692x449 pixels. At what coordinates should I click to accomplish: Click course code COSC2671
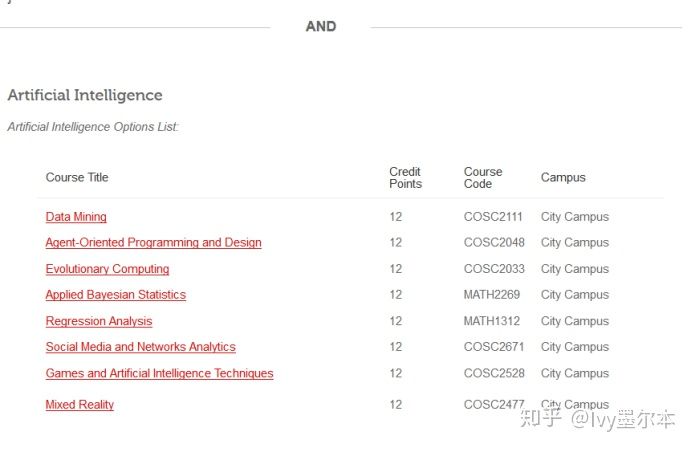[493, 347]
